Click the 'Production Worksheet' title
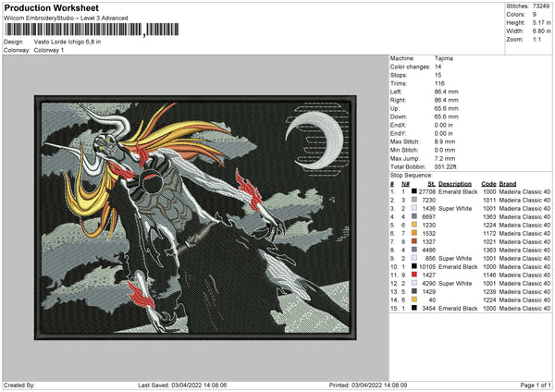The width and height of the screenshot is (555, 392). pyautogui.click(x=51, y=7)
